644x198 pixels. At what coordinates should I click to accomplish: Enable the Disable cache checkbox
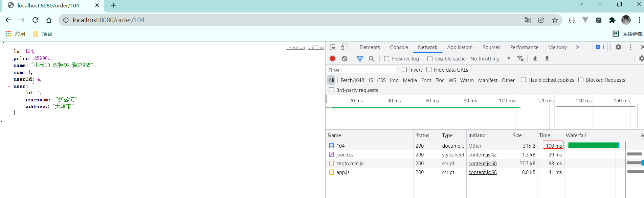[430, 59]
